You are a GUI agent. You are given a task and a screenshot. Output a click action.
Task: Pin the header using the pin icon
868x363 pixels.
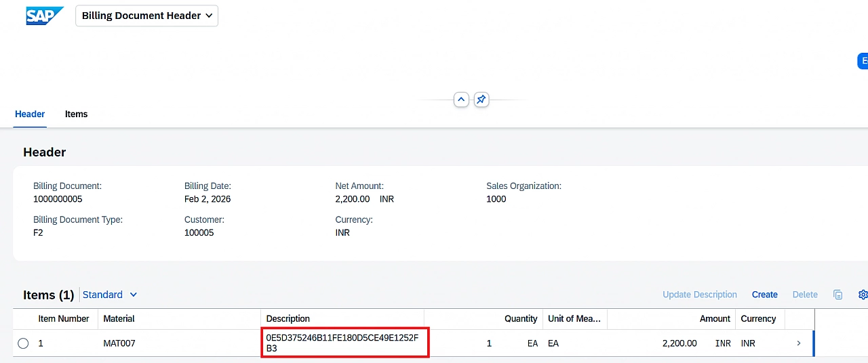click(x=481, y=100)
